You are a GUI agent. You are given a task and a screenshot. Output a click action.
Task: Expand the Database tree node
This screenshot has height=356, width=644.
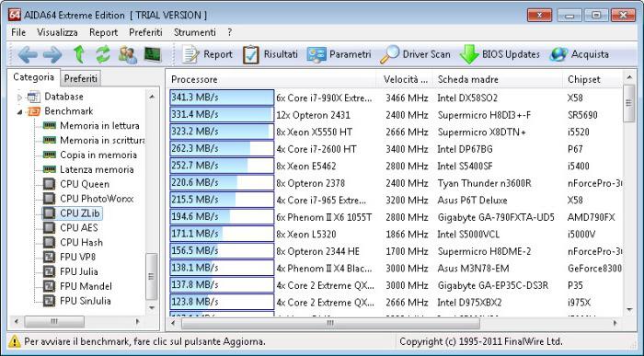tap(19, 98)
